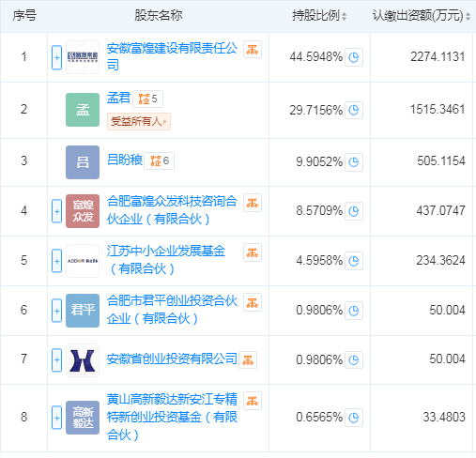Open 孟君's related companies badge showing 5
The height and width of the screenshot is (458, 476).
point(147,99)
